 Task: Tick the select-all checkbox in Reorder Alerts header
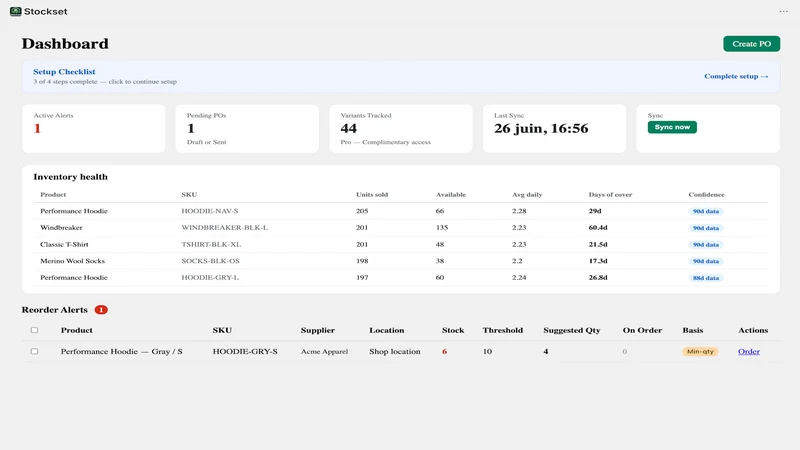34,330
